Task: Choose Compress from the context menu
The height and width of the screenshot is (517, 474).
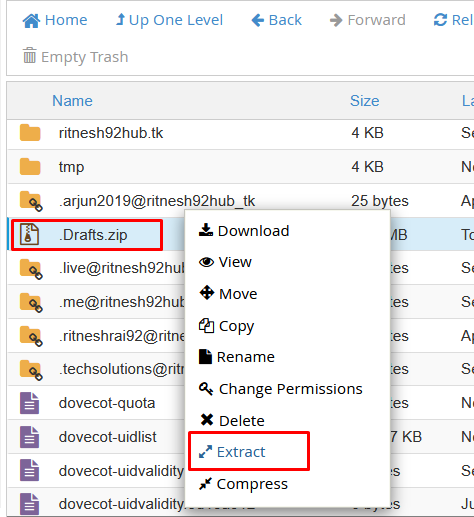Action: coord(243,484)
